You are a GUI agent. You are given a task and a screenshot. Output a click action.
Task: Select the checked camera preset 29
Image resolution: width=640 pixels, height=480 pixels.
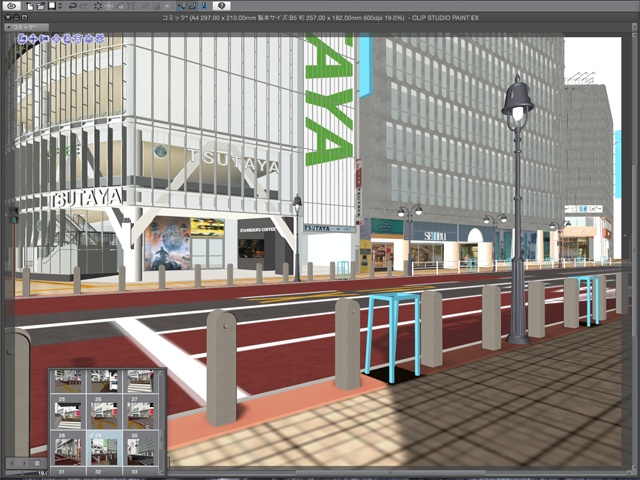104,451
